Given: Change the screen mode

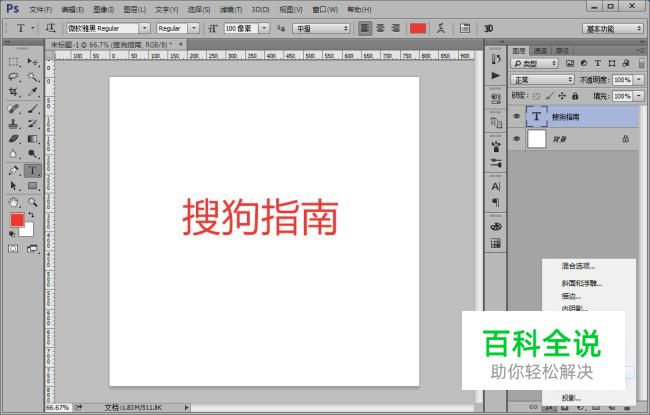Looking at the screenshot, I should [x=32, y=249].
